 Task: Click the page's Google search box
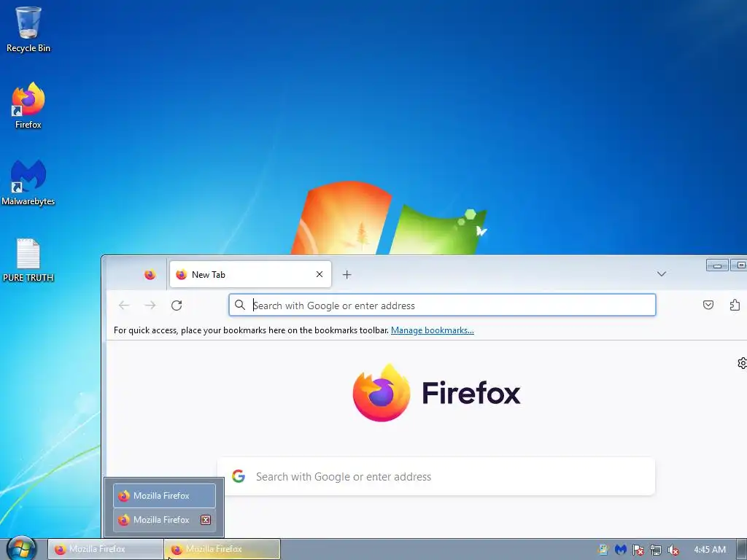click(x=436, y=476)
